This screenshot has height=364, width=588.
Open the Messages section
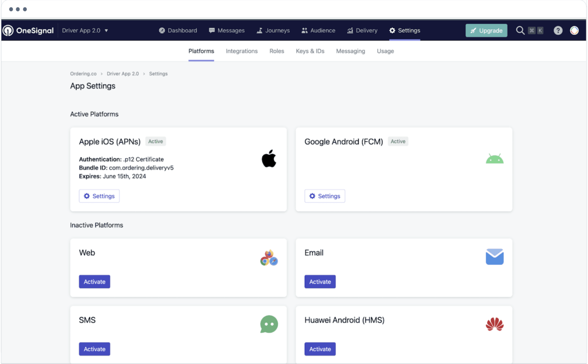pyautogui.click(x=226, y=31)
